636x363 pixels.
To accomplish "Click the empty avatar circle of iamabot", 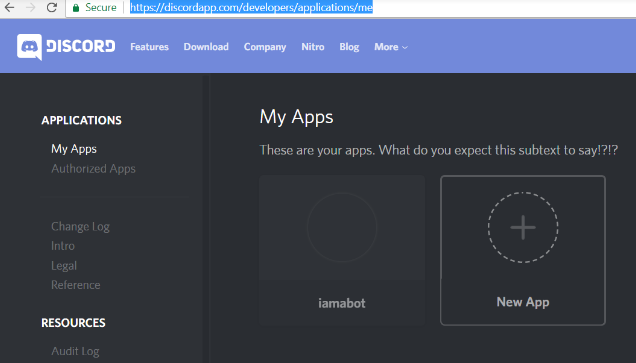I will 342,227.
